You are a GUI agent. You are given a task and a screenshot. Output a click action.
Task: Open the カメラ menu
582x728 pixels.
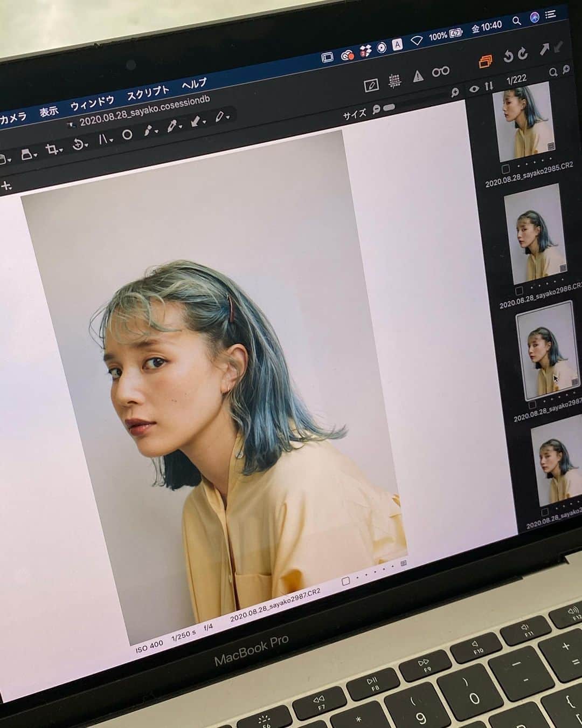pos(13,118)
